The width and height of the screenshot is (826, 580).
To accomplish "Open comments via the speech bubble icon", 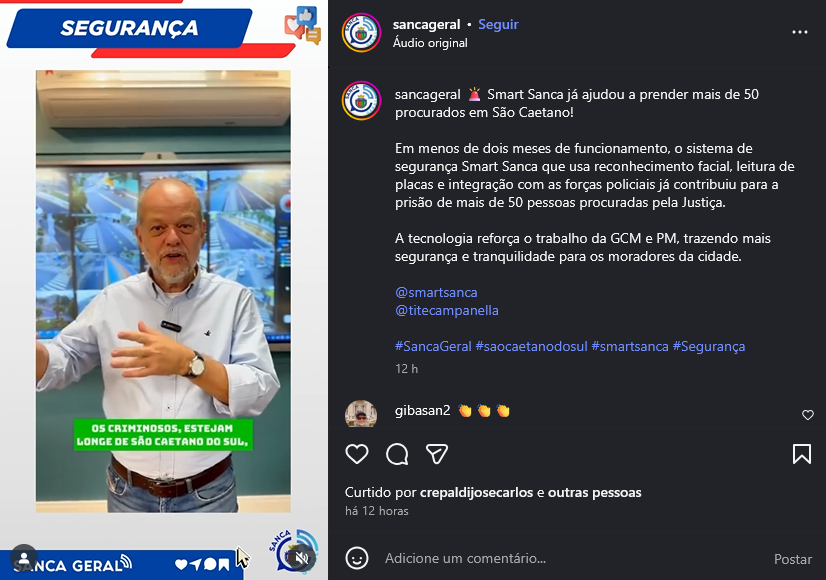I will pyautogui.click(x=397, y=454).
